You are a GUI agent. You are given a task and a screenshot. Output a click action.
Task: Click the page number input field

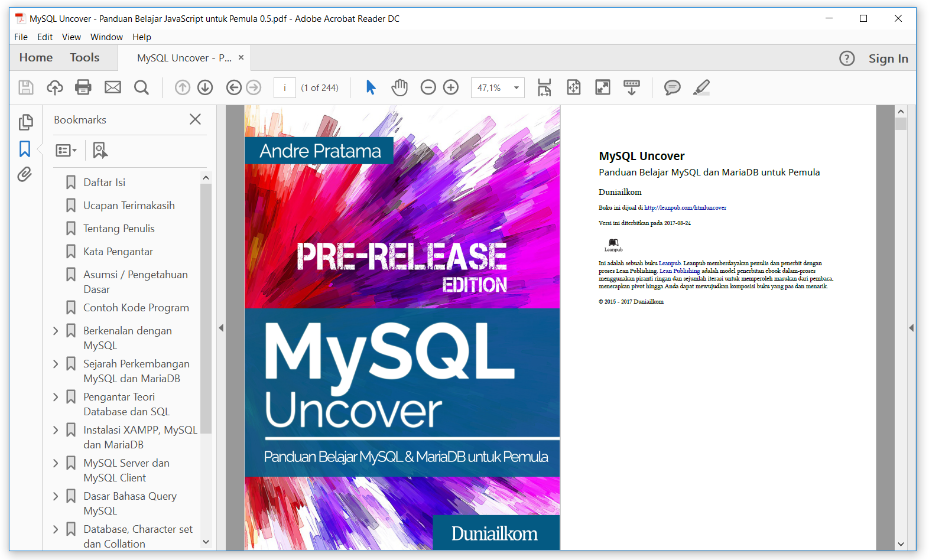point(285,87)
